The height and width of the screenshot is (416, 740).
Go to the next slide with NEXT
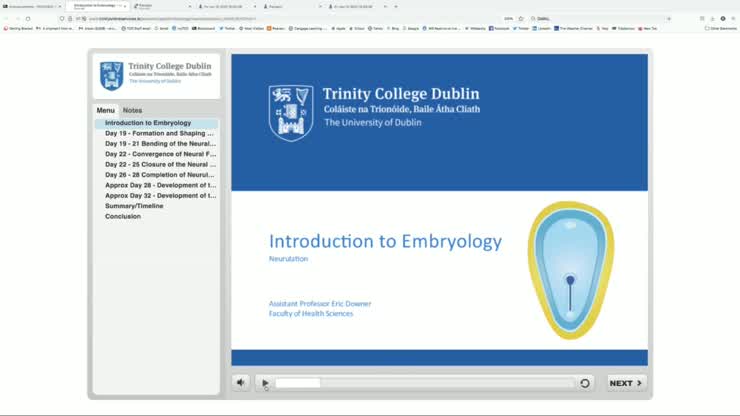tap(626, 383)
